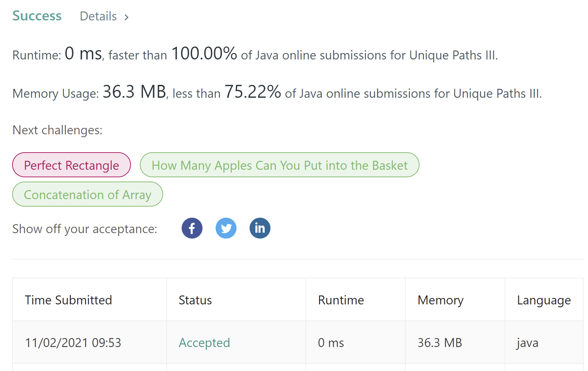Expand details with the chevron arrow

coord(126,17)
